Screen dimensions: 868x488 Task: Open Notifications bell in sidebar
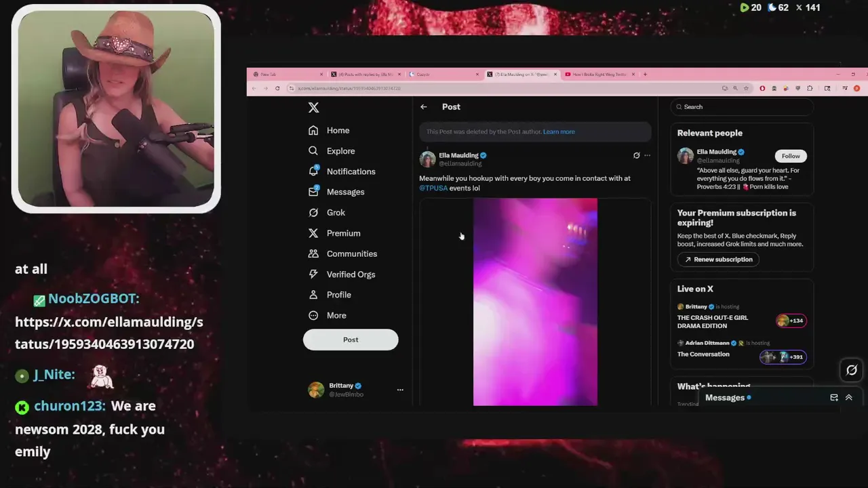[x=342, y=171]
